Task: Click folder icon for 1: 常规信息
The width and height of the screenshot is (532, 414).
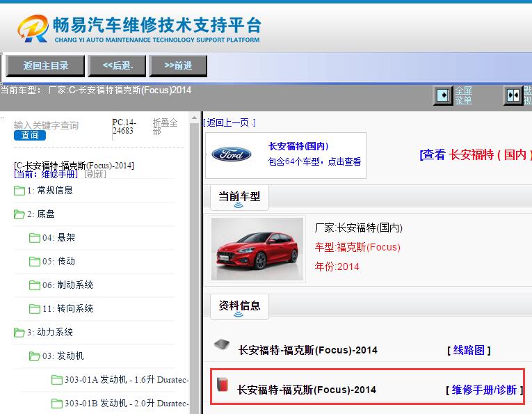Action: (19, 191)
